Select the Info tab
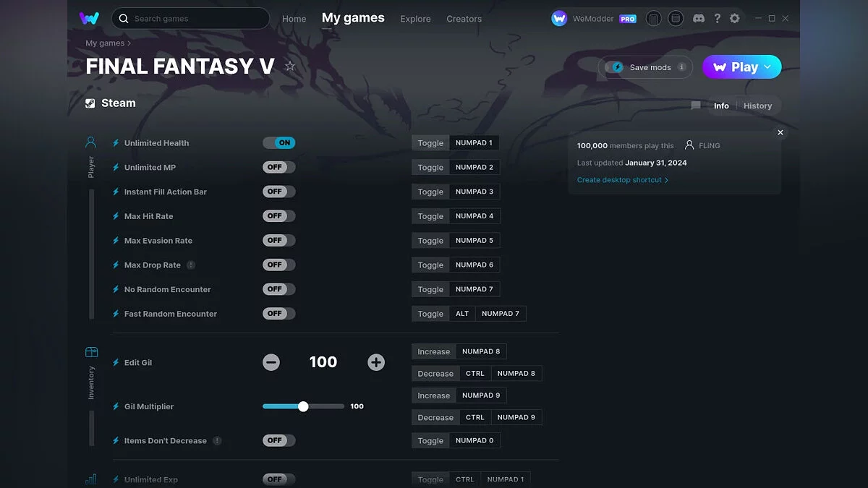Image resolution: width=868 pixels, height=488 pixels. (721, 106)
